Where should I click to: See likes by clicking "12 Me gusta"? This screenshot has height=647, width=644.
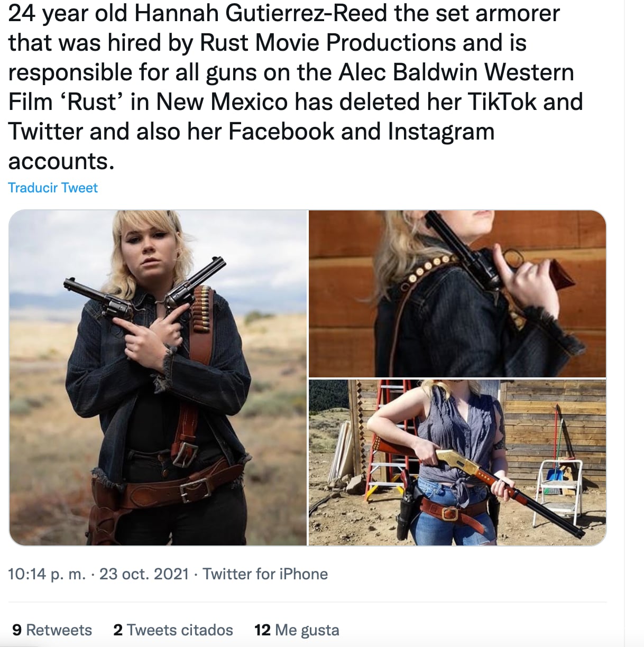tap(297, 630)
